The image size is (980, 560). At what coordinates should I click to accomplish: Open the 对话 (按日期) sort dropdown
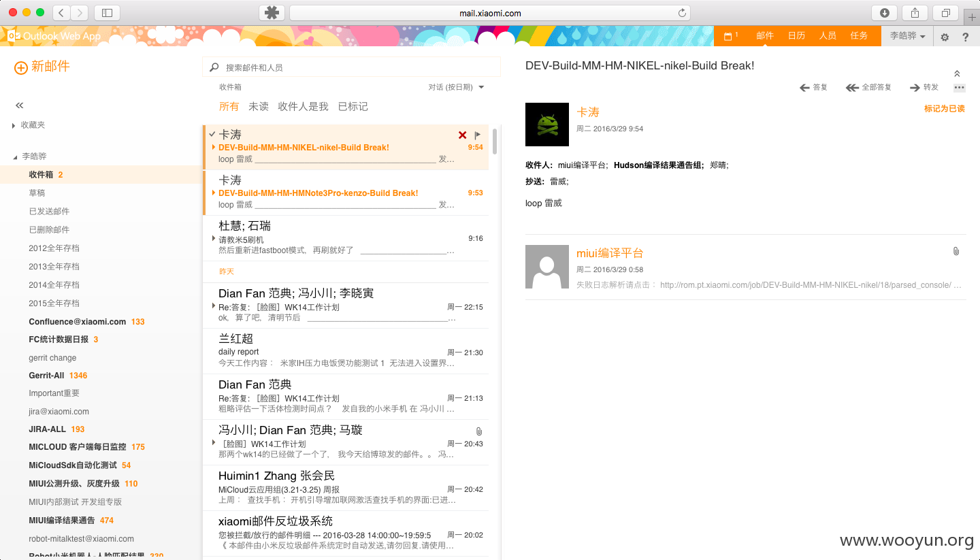point(456,87)
